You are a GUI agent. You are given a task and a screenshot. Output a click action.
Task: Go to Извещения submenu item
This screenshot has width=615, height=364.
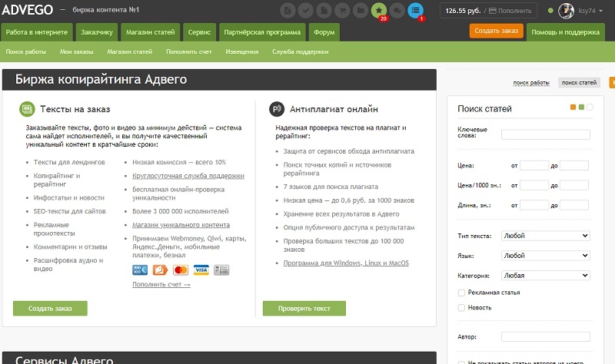(242, 51)
